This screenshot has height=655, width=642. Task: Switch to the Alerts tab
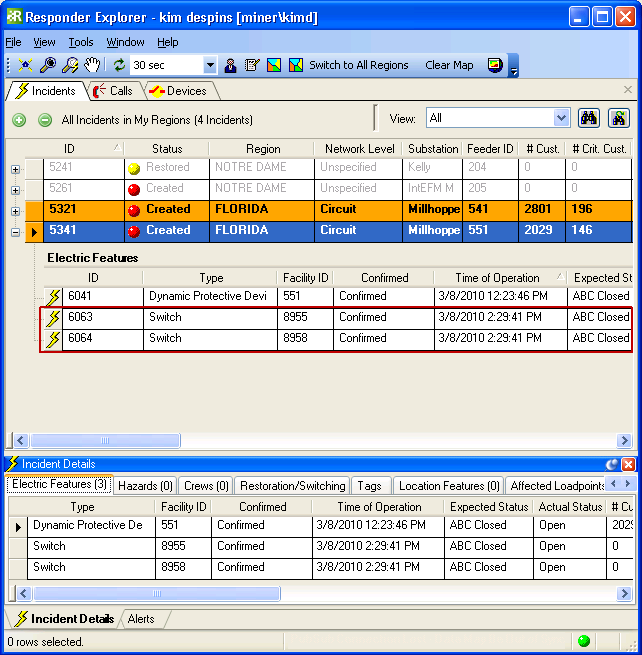pyautogui.click(x=140, y=619)
